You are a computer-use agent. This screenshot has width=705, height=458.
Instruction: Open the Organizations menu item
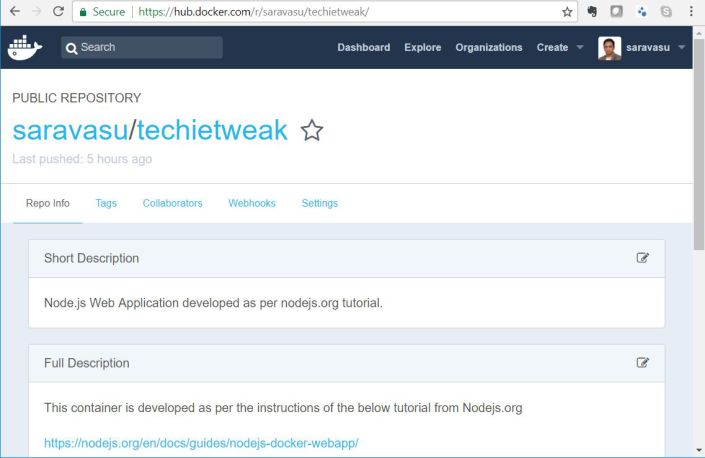point(489,47)
